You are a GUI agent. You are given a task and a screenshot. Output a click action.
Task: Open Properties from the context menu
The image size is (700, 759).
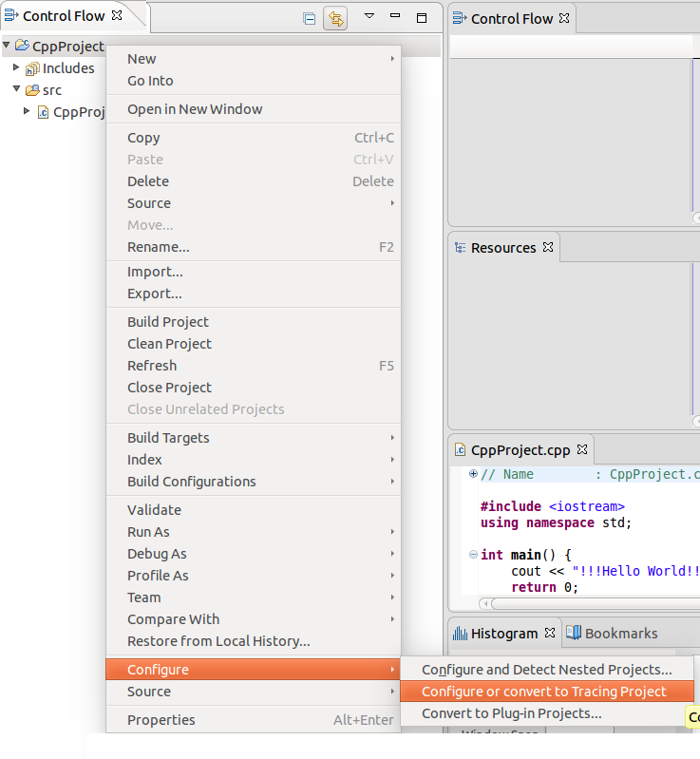161,720
